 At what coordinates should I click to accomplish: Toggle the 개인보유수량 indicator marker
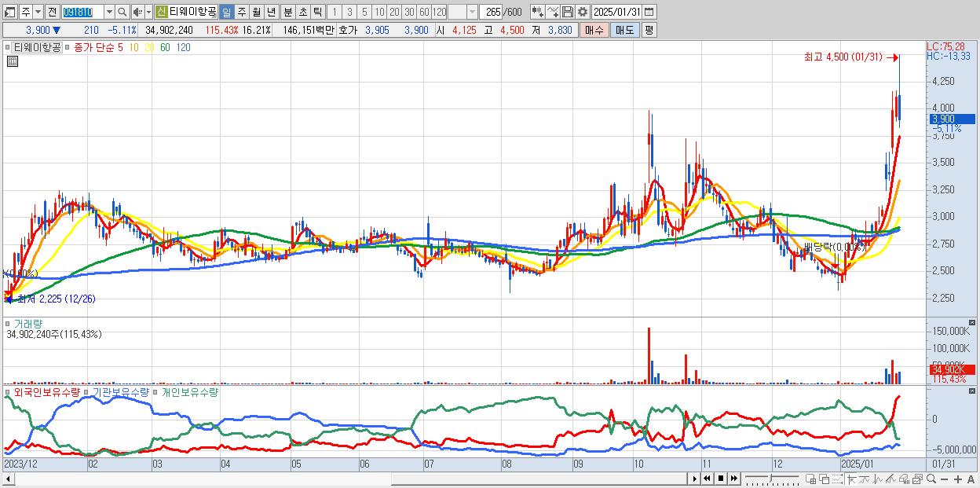click(x=155, y=392)
